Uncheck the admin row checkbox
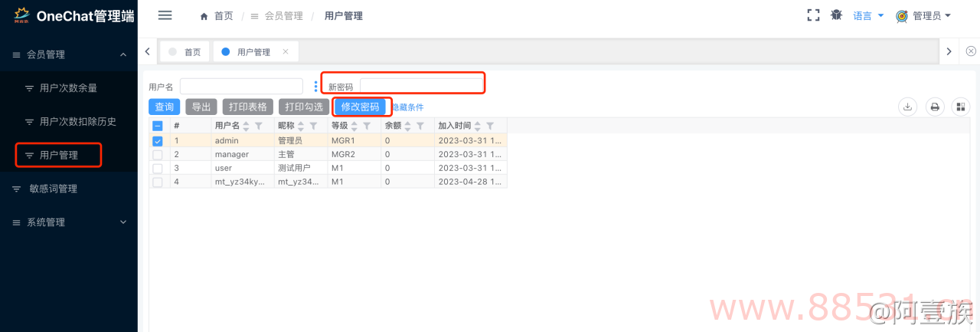 click(x=158, y=141)
